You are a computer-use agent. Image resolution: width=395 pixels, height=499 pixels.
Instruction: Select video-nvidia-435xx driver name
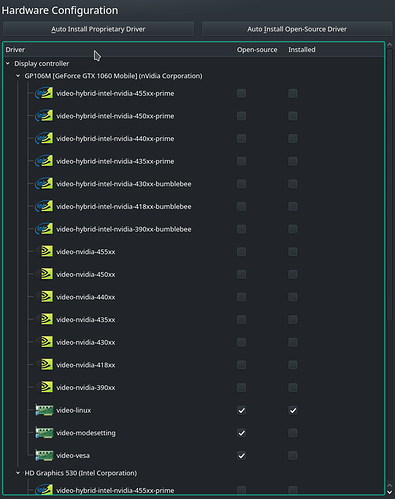pos(86,320)
